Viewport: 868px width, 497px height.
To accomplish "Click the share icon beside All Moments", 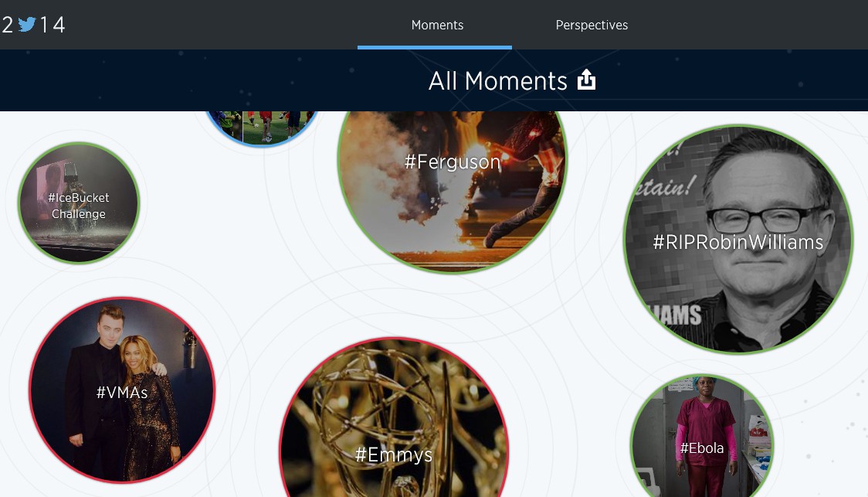I will (586, 80).
